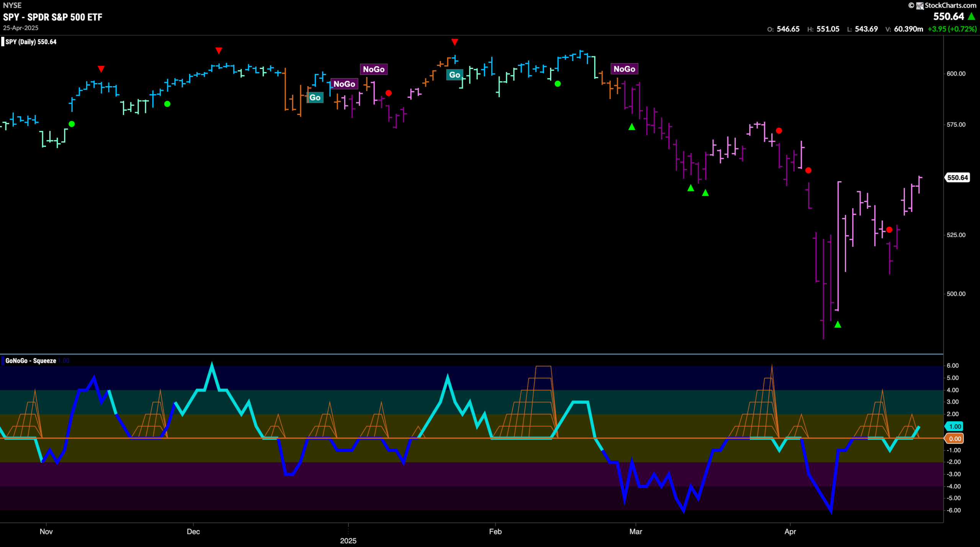Click the 2025 year label on axis
The image size is (980, 547).
tap(348, 540)
